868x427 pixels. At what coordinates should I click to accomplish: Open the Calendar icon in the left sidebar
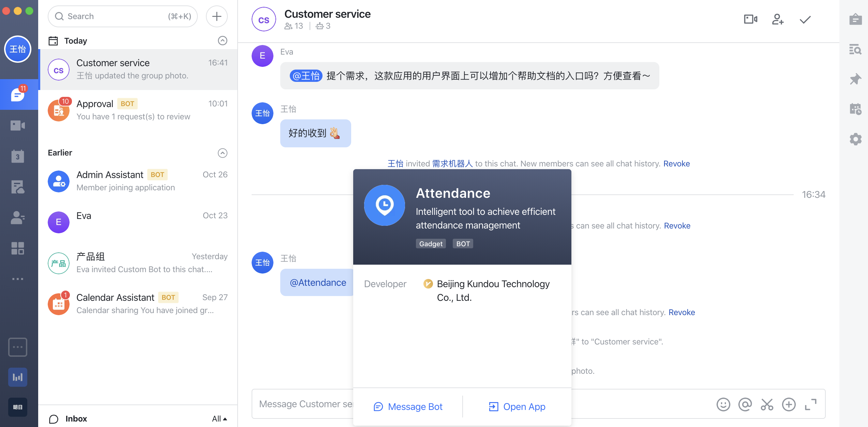pyautogui.click(x=18, y=156)
